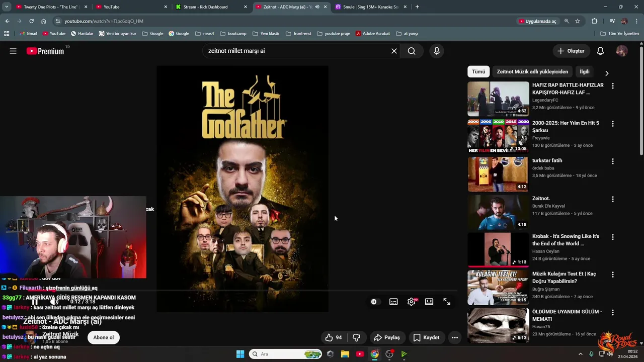644x362 pixels.
Task: Open options for Müzik Kulağını Test Et
Action: point(612,275)
